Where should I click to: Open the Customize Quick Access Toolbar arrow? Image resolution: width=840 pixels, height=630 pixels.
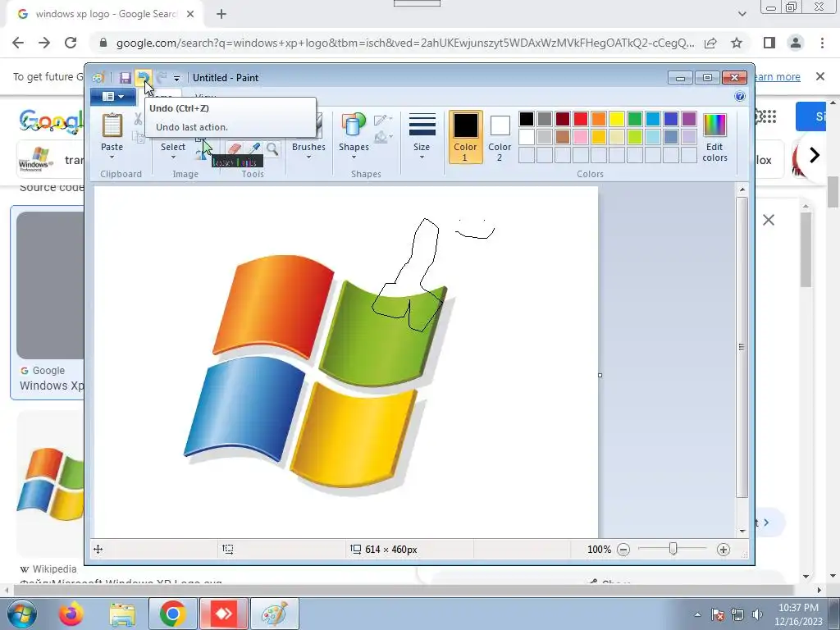click(177, 78)
